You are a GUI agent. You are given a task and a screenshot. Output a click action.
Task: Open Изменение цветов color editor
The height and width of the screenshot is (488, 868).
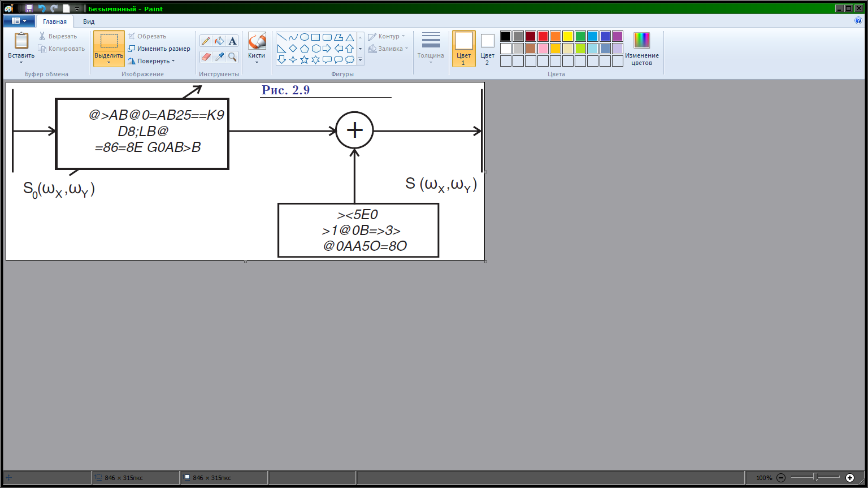point(641,49)
